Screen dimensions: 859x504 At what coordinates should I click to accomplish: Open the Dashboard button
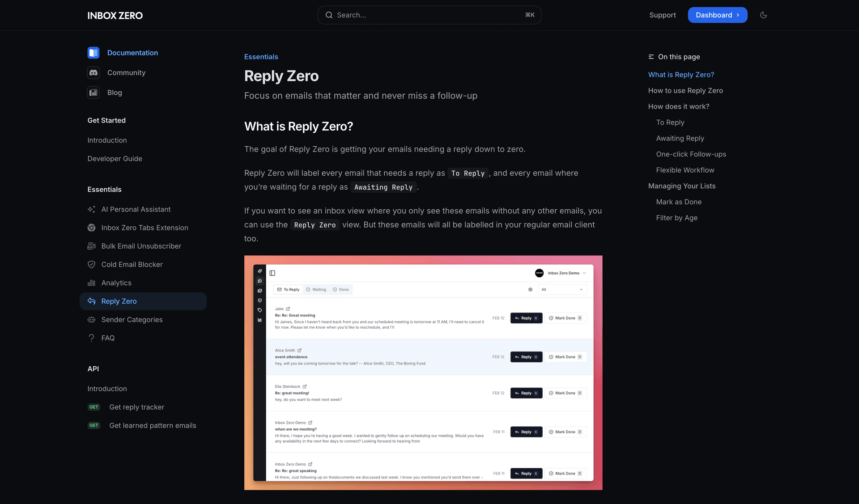[x=717, y=15]
